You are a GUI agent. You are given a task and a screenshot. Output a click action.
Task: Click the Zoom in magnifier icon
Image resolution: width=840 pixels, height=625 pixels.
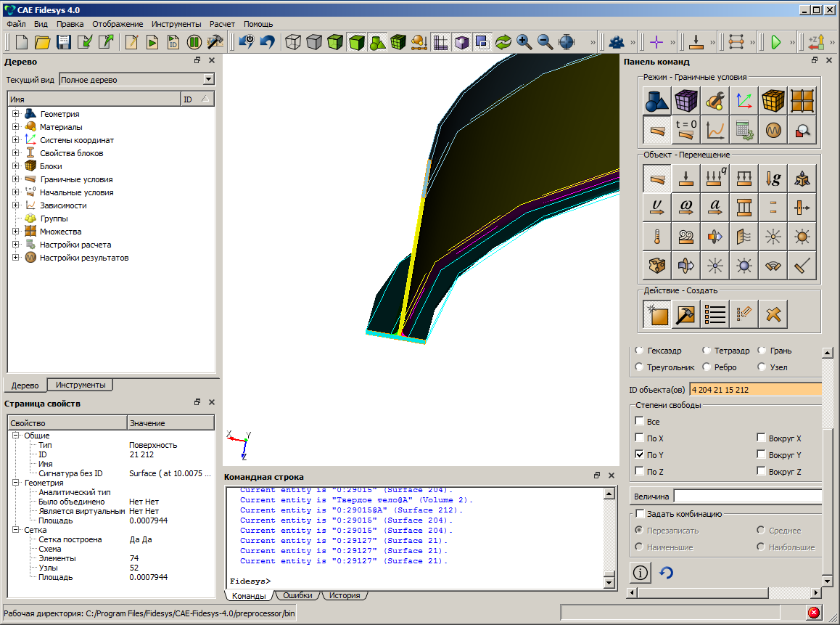pos(524,42)
